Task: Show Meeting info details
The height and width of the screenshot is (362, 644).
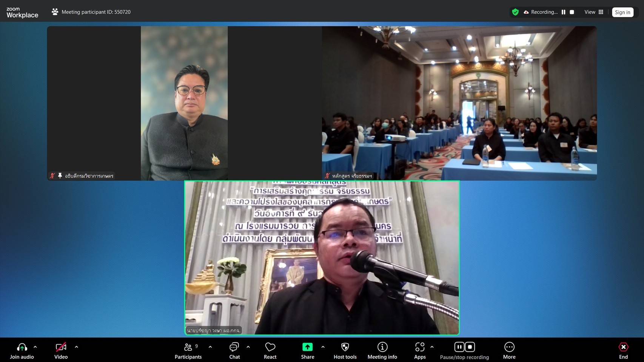Action: [382, 347]
